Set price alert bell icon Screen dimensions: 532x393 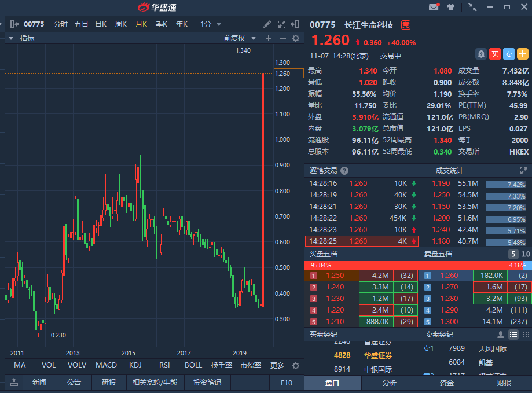click(x=481, y=54)
